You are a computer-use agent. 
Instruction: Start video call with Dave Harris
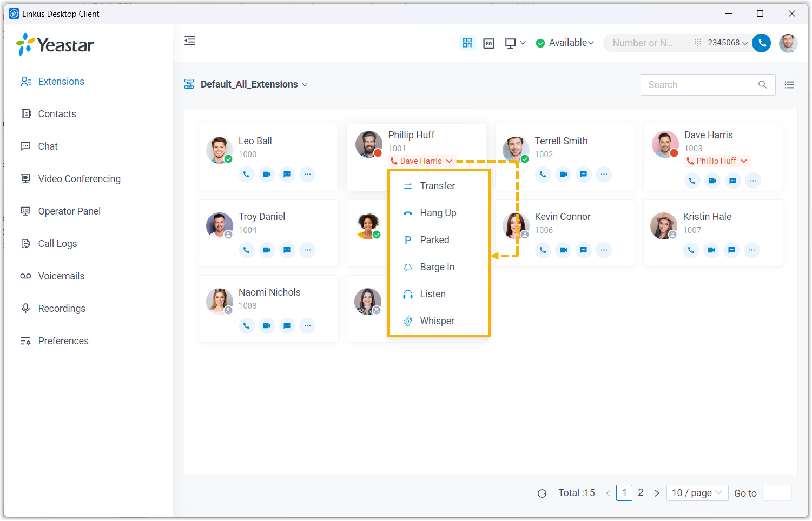pos(712,181)
